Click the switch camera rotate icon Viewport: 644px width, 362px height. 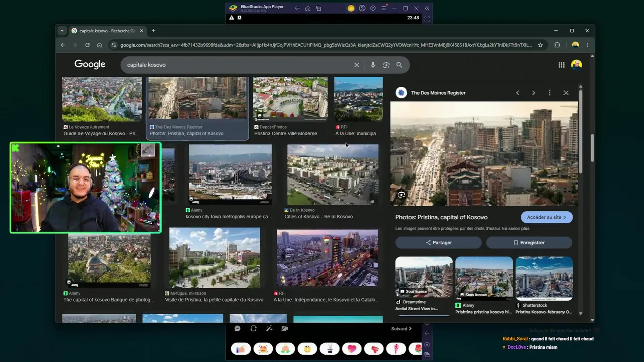253,328
